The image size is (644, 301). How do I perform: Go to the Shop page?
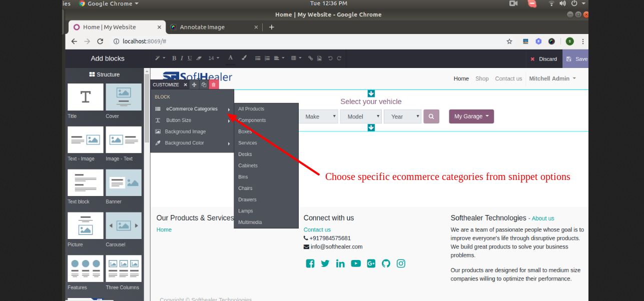click(482, 78)
